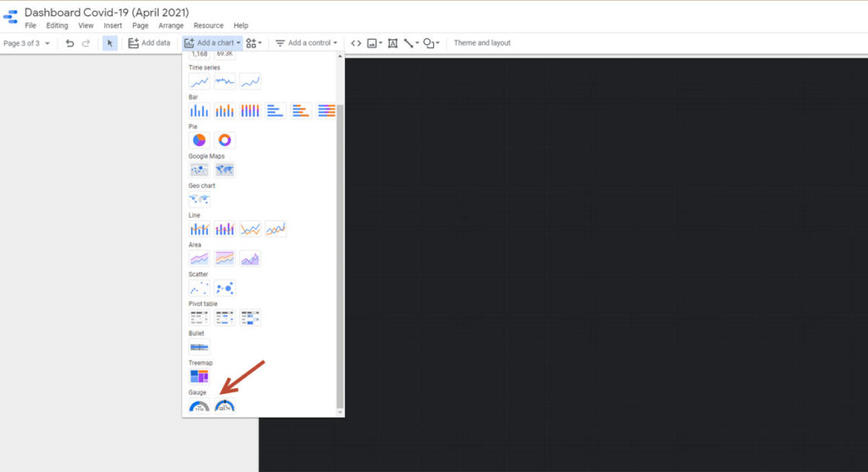
Task: Insert URL embed with the code icon
Action: (x=356, y=43)
